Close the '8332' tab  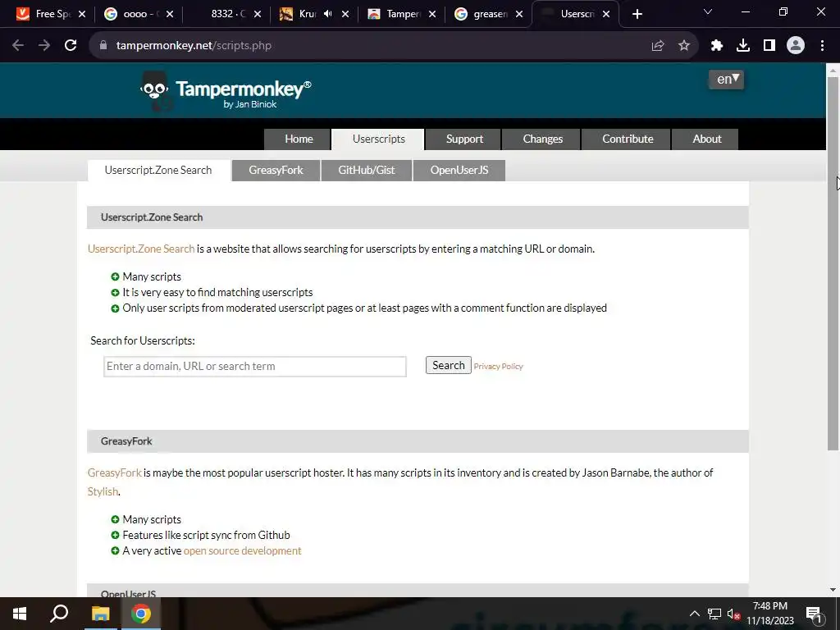pyautogui.click(x=258, y=15)
